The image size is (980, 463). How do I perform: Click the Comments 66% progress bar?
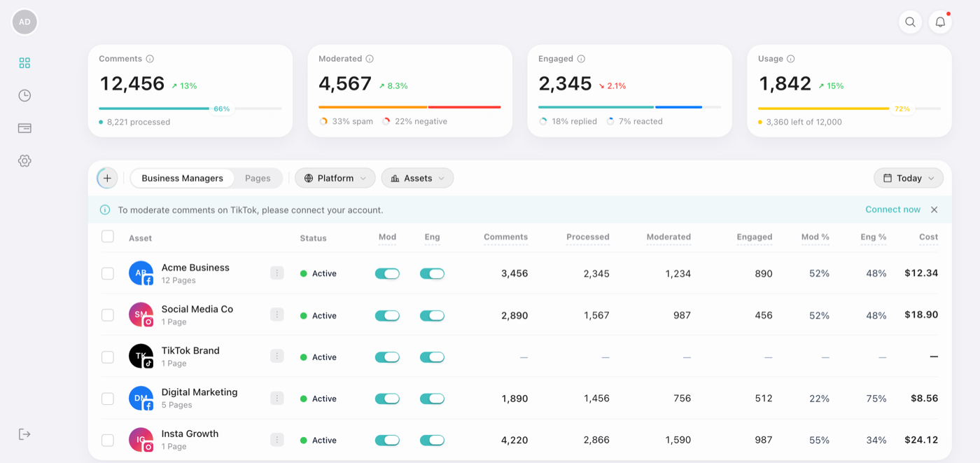(190, 109)
